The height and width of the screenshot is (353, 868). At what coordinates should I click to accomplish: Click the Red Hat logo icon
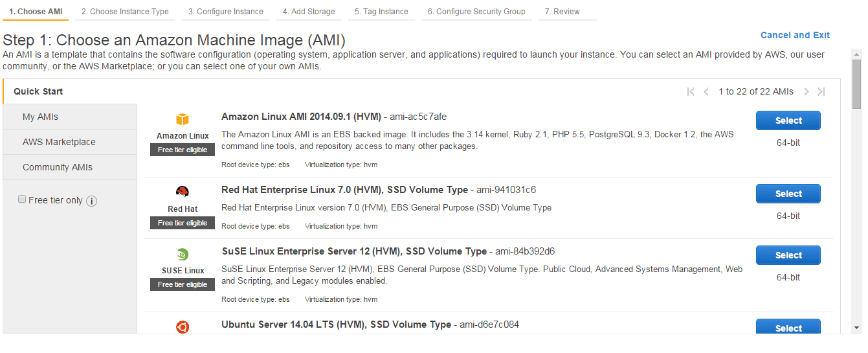pos(183,192)
